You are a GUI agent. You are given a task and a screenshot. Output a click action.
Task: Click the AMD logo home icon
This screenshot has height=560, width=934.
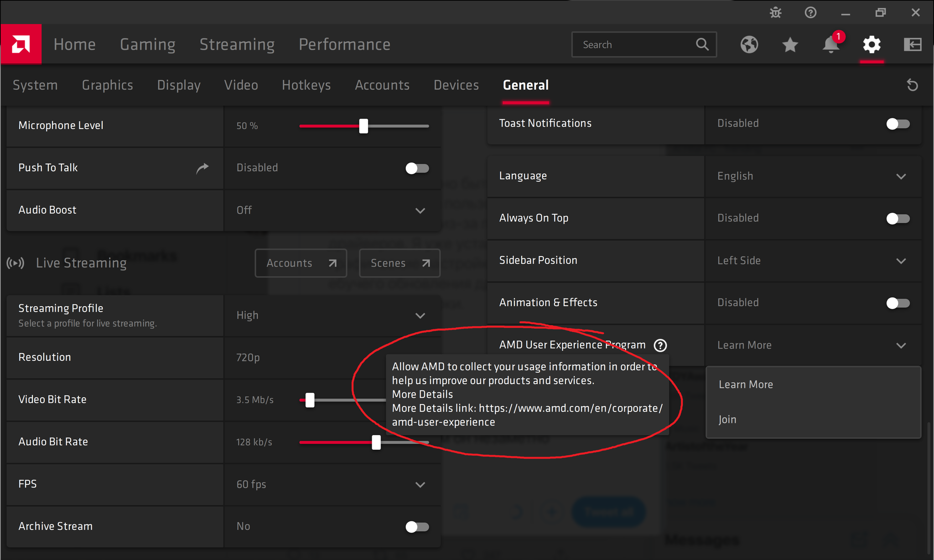(x=21, y=44)
